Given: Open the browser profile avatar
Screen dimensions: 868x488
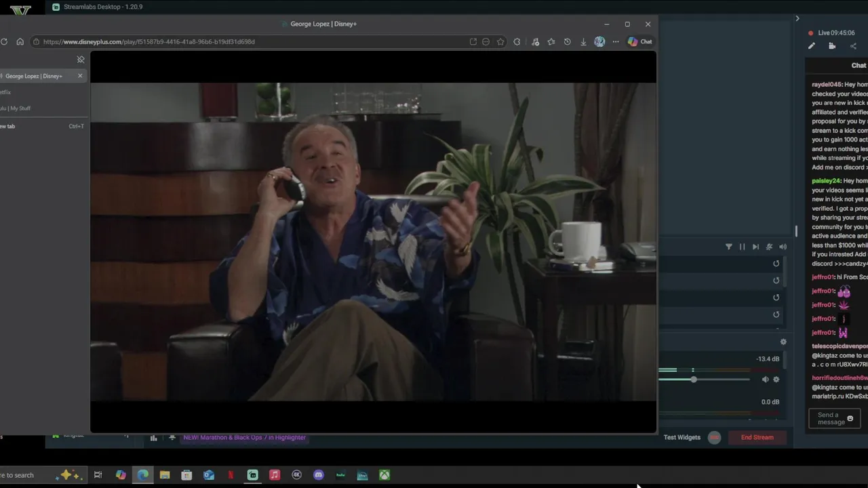Looking at the screenshot, I should coord(599,41).
